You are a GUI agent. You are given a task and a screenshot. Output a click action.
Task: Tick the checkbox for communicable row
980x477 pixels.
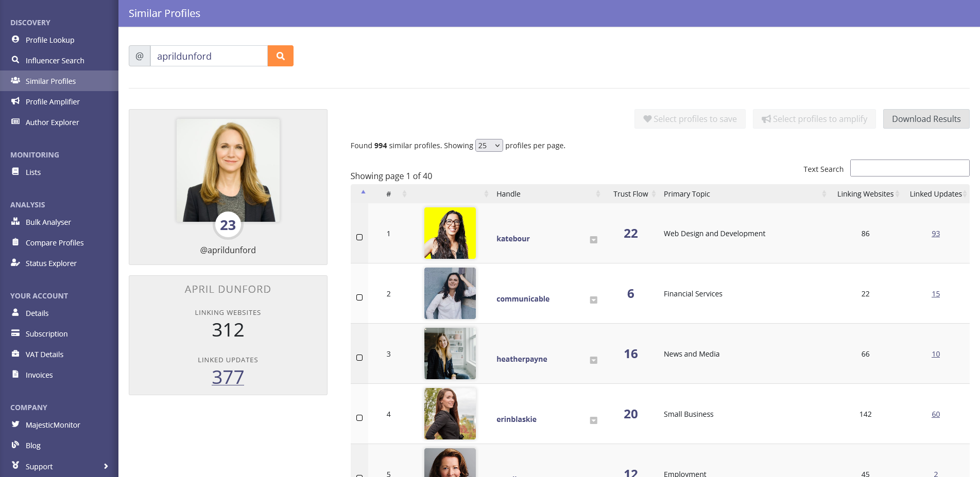pos(359,297)
